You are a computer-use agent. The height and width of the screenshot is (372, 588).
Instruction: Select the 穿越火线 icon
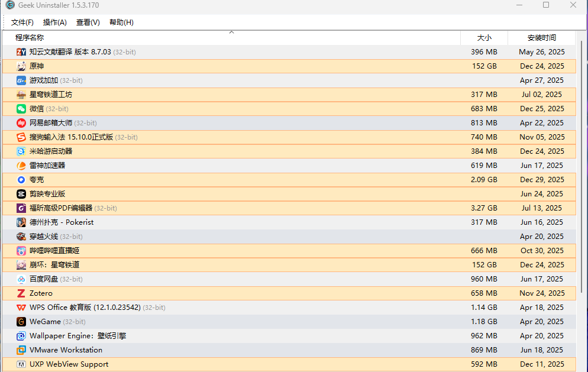[21, 237]
